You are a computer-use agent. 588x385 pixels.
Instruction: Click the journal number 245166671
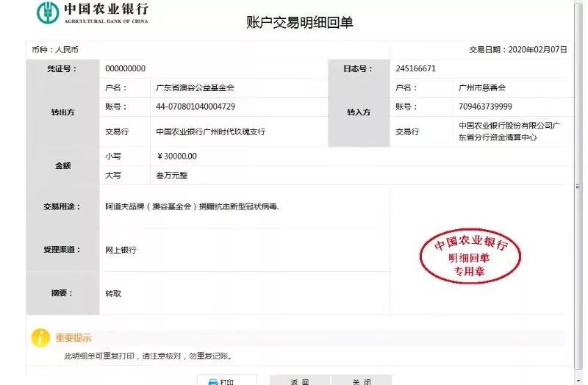415,68
